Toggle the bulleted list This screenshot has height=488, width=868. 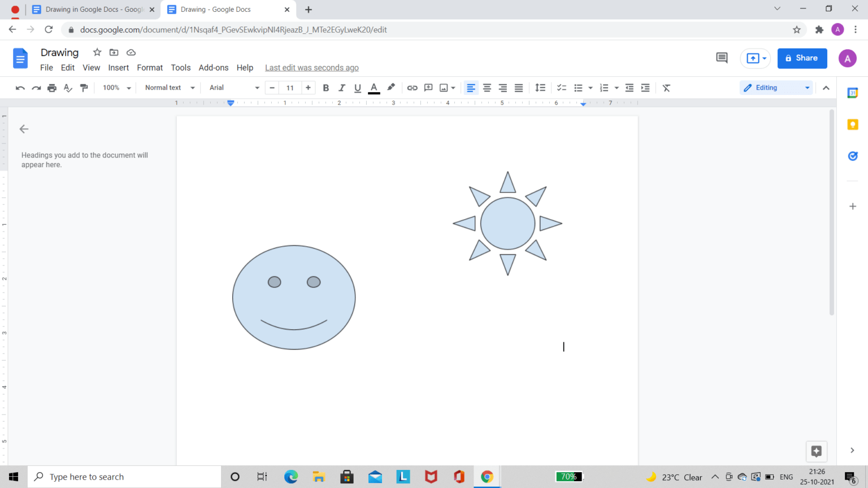[x=579, y=88]
